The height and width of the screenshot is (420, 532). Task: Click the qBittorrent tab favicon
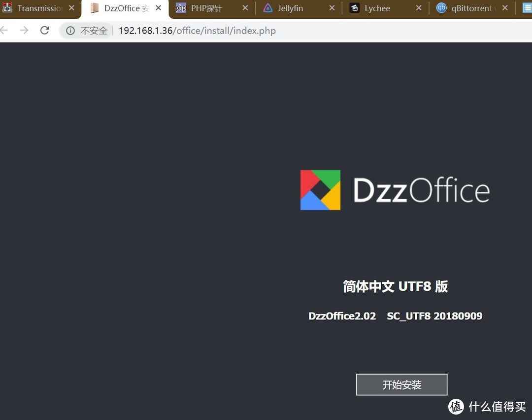[441, 7]
